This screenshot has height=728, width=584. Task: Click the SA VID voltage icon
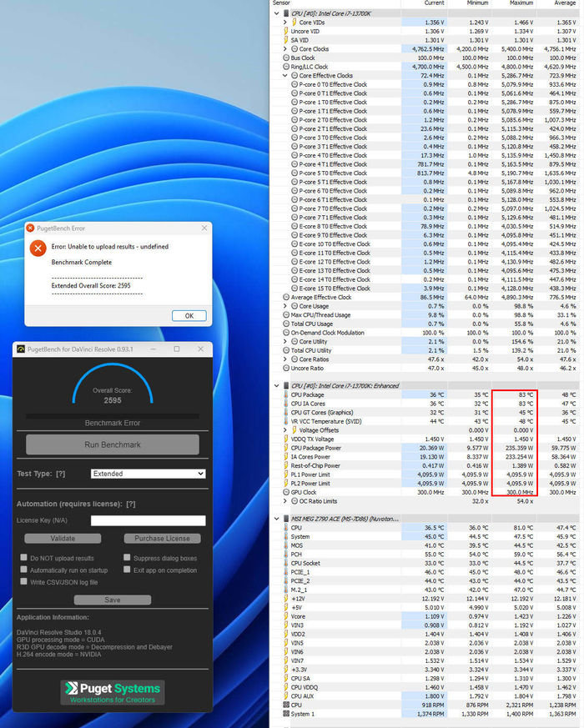pyautogui.click(x=286, y=40)
